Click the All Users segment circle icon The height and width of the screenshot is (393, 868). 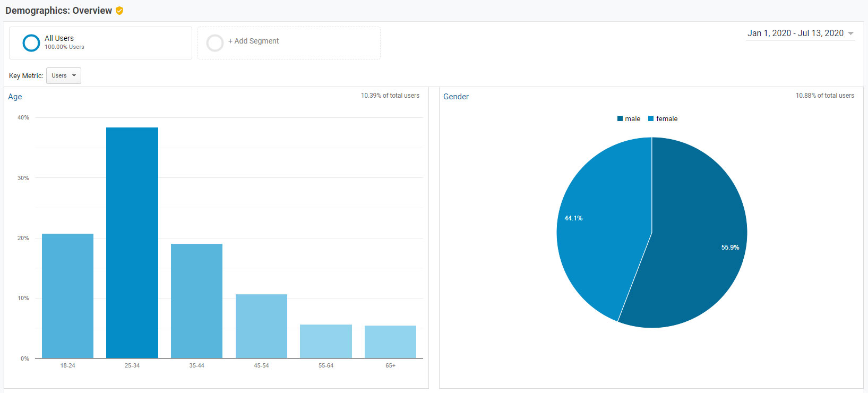coord(31,43)
